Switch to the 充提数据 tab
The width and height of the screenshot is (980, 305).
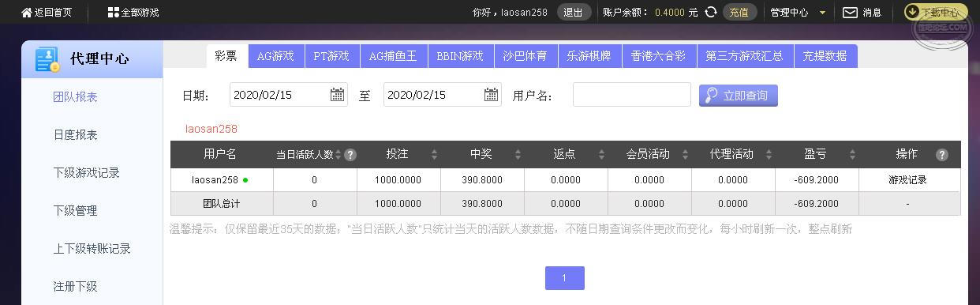[825, 56]
